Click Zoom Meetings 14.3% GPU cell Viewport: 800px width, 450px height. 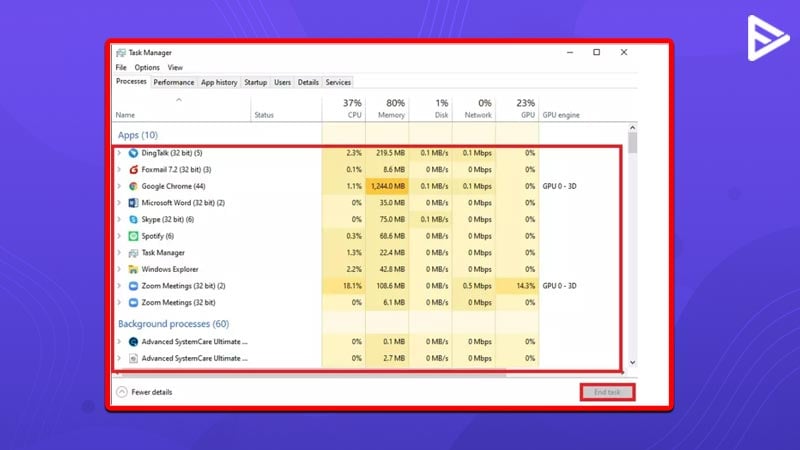517,286
